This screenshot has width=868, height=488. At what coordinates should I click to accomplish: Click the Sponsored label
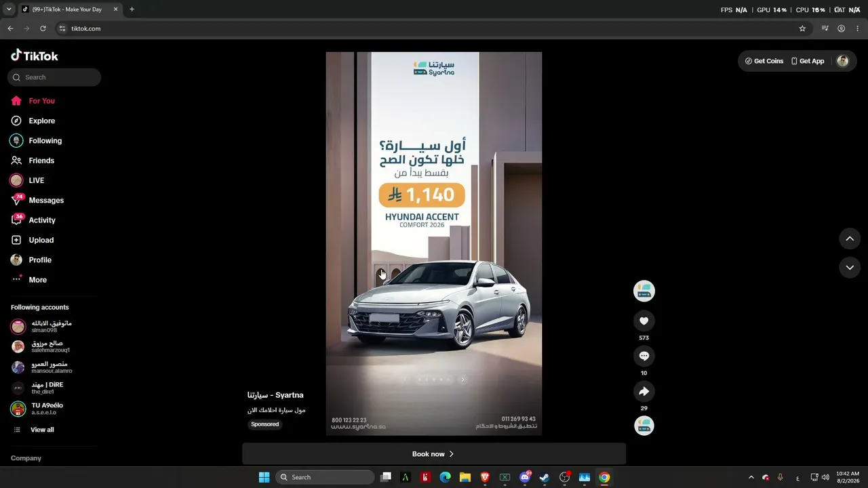pyautogui.click(x=265, y=424)
